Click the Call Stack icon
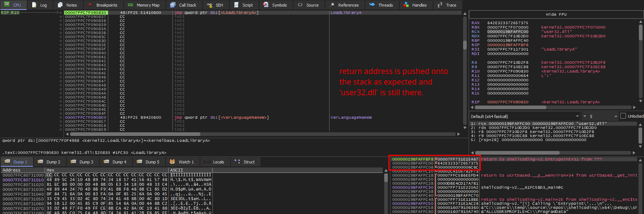This screenshot has height=214, width=644. coord(173,5)
